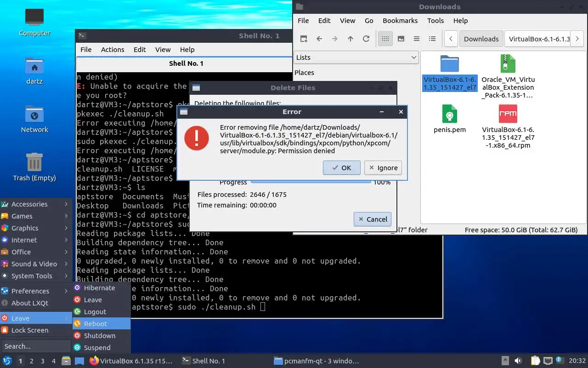588x368 pixels.
Task: Open the Lists side pane dropdown
Action: pos(356,57)
